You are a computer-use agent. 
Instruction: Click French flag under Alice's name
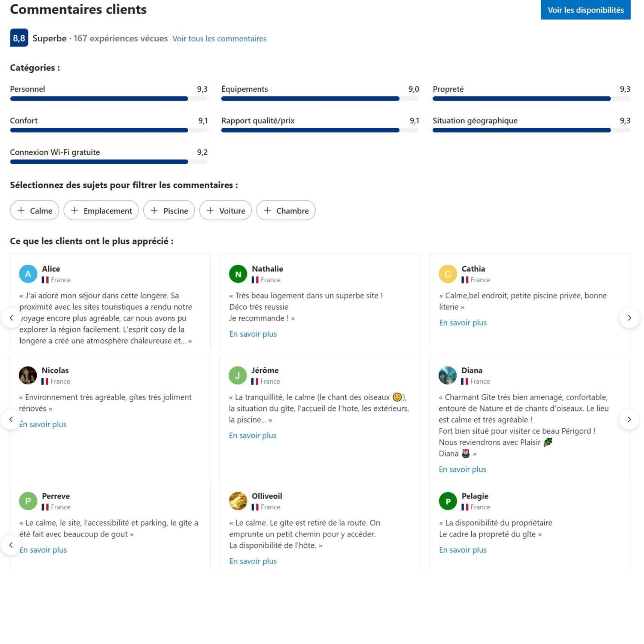click(x=45, y=280)
